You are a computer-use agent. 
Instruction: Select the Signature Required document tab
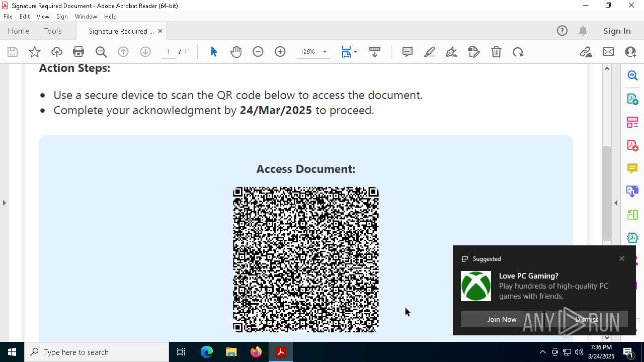tap(121, 31)
